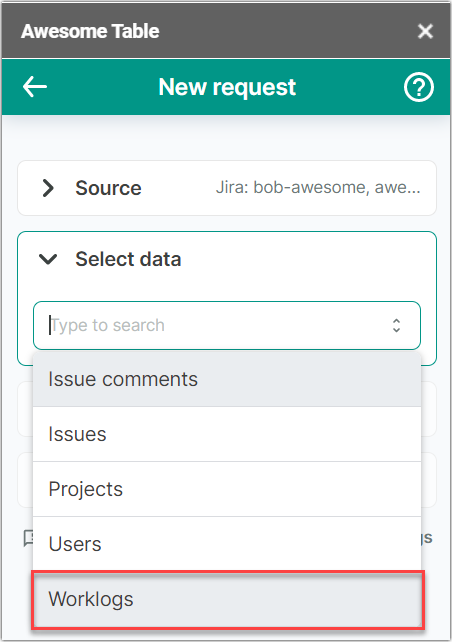Open help via the question mark icon
Image resolution: width=453 pixels, height=643 pixels.
419,87
